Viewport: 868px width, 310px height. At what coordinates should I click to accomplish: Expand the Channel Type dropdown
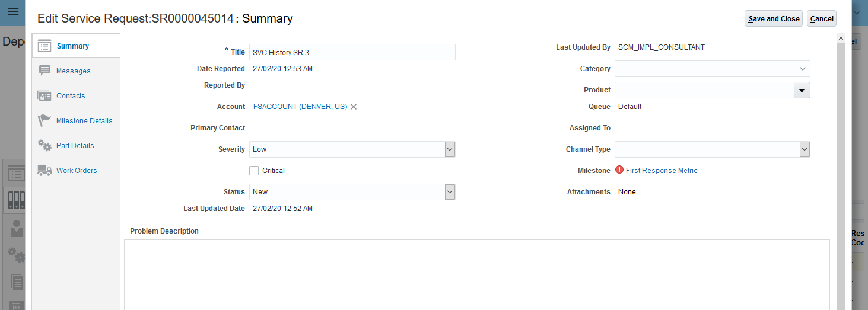(x=805, y=149)
